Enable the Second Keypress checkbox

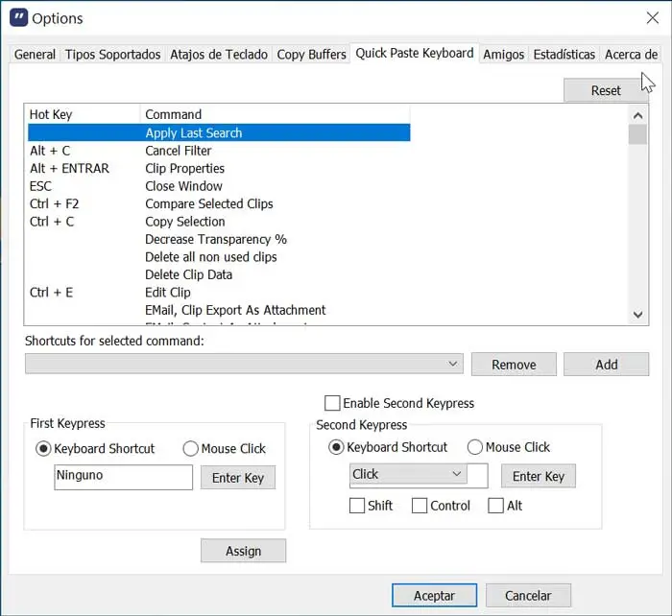[332, 403]
